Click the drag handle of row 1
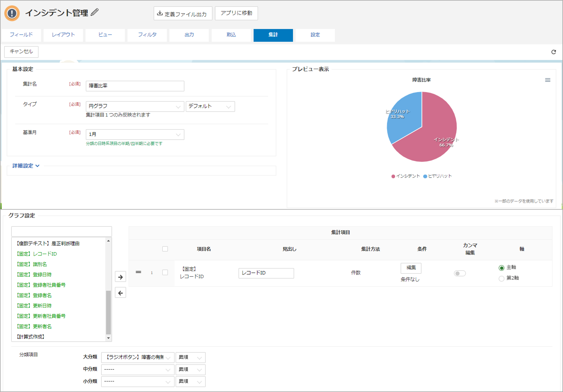 (x=138, y=272)
